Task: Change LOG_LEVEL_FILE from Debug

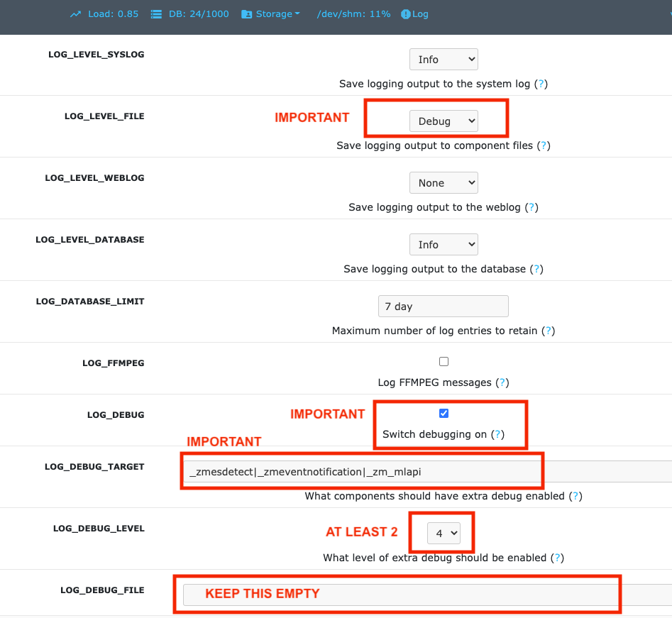Action: (x=444, y=121)
